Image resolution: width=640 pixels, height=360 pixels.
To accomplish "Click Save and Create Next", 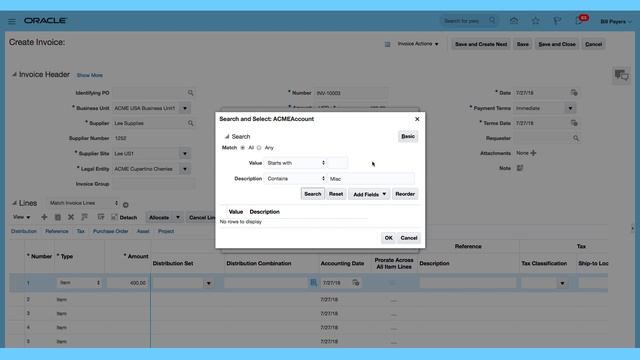I will 481,44.
